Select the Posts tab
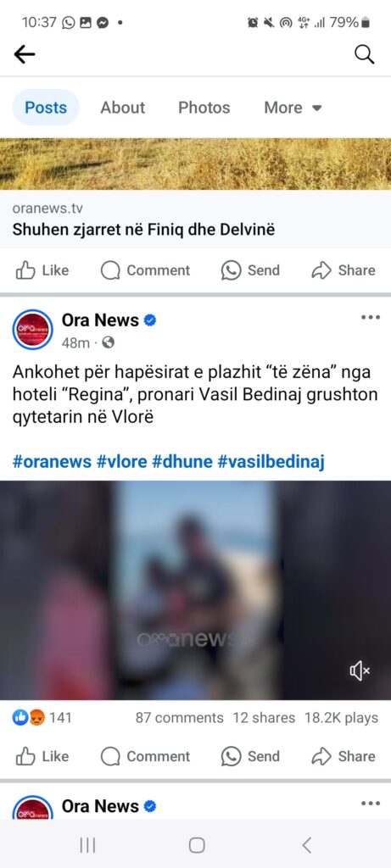Viewport: 391px width, 868px height. (46, 108)
